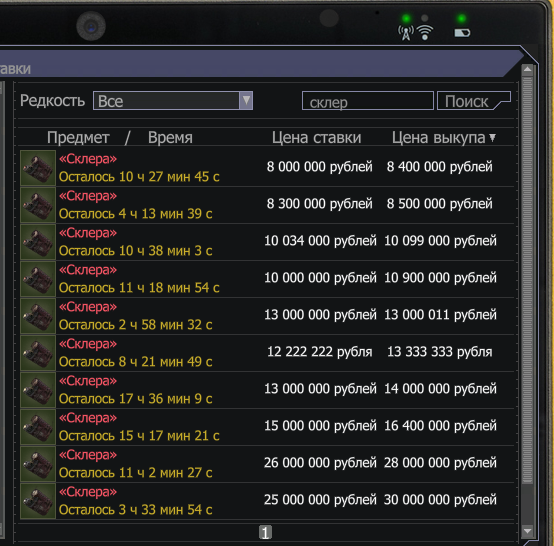554x546 pixels.
Task: Click the PDA webcam lens
Action: point(91,26)
